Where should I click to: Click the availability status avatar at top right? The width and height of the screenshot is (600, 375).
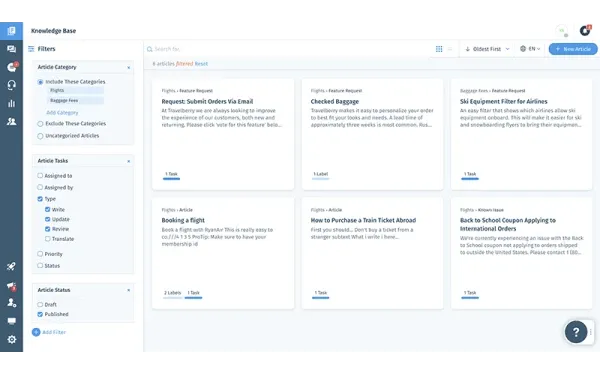coord(562,31)
